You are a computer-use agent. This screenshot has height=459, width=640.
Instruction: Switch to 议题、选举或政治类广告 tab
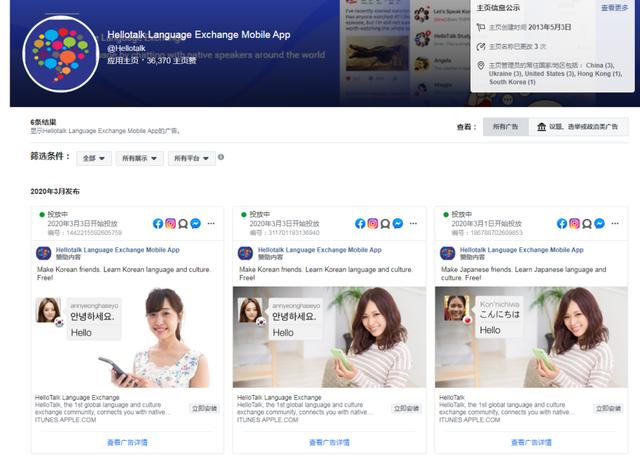point(579,127)
